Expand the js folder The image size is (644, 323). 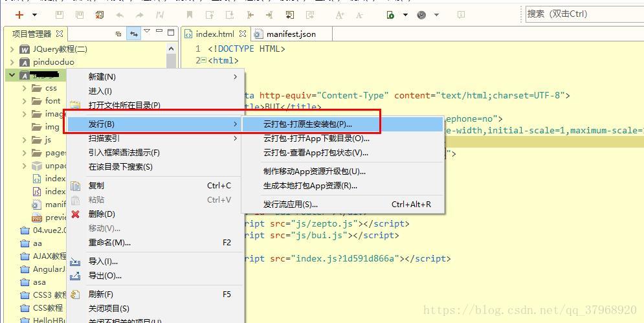click(x=24, y=140)
